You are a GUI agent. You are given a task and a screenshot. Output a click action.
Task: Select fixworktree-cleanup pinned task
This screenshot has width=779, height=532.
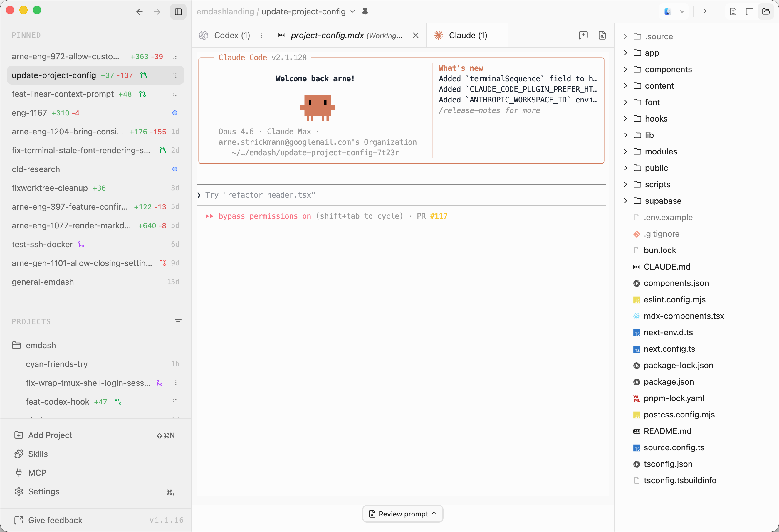click(95, 188)
